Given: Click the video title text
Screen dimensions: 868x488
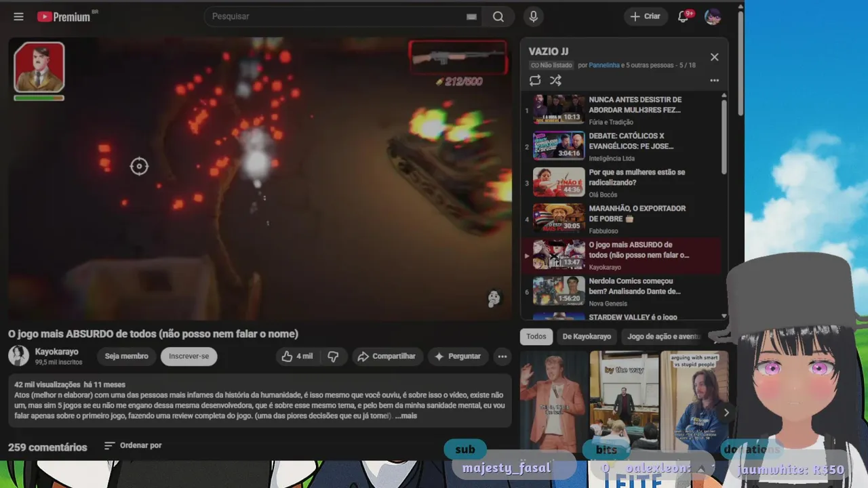Looking at the screenshot, I should tap(153, 333).
